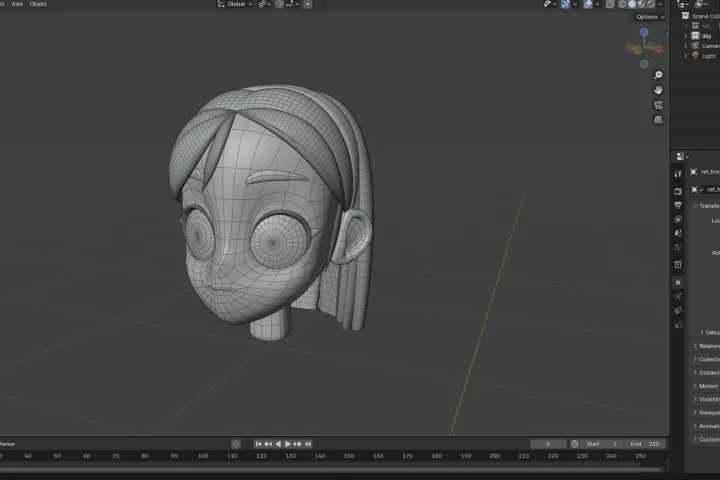Switch to orthographic grid view icon
The height and width of the screenshot is (480, 720).
point(658,120)
